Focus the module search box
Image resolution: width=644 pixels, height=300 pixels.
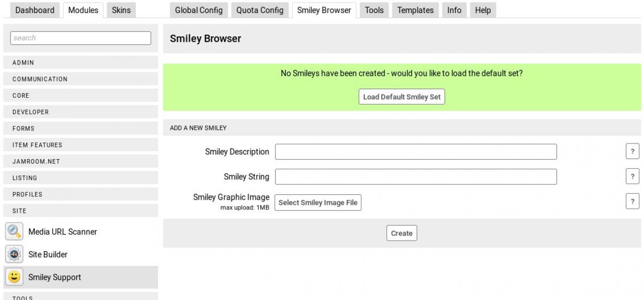coord(80,38)
